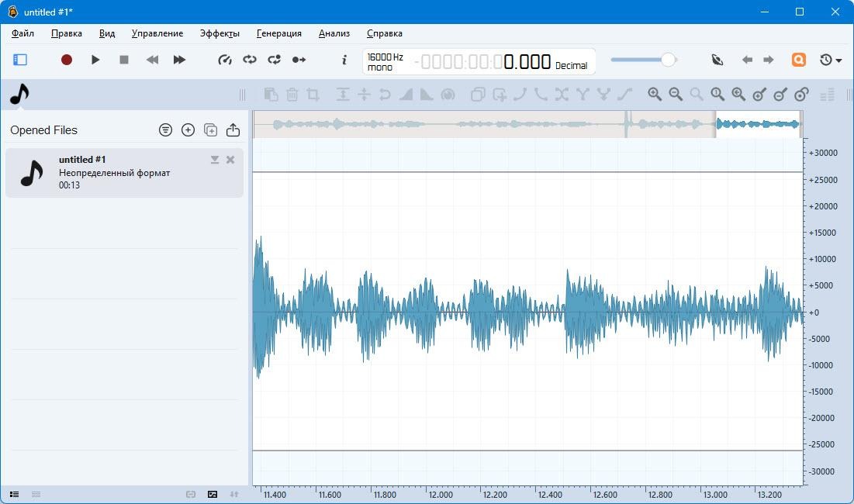Click the zoom out magnifier icon
This screenshot has width=854, height=504.
676,95
